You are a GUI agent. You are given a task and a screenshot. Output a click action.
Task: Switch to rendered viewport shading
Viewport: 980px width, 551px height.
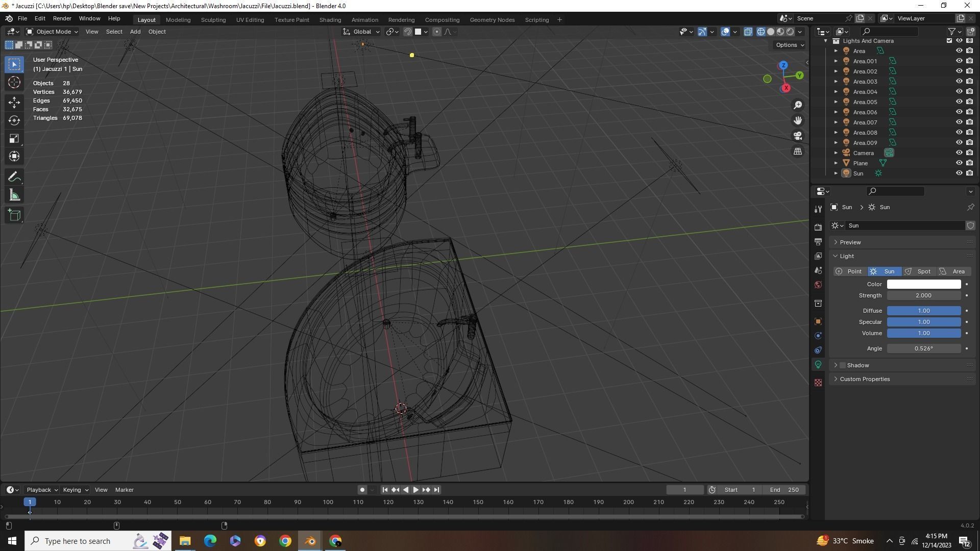coord(790,32)
